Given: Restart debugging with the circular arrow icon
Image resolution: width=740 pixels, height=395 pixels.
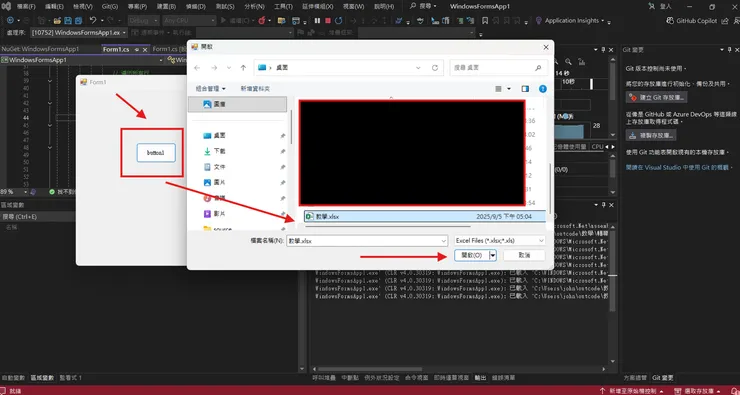Looking at the screenshot, I should click(339, 21).
